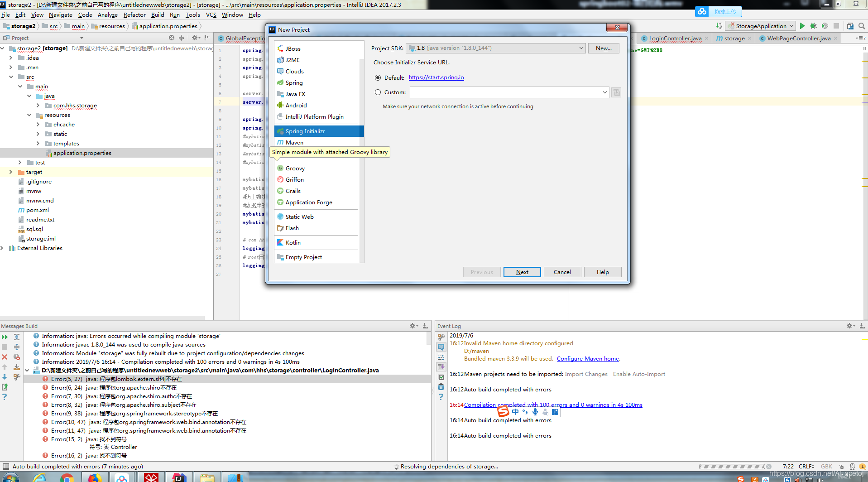868x482 pixels.
Task: Start debugging with the bug icon
Action: 814,26
